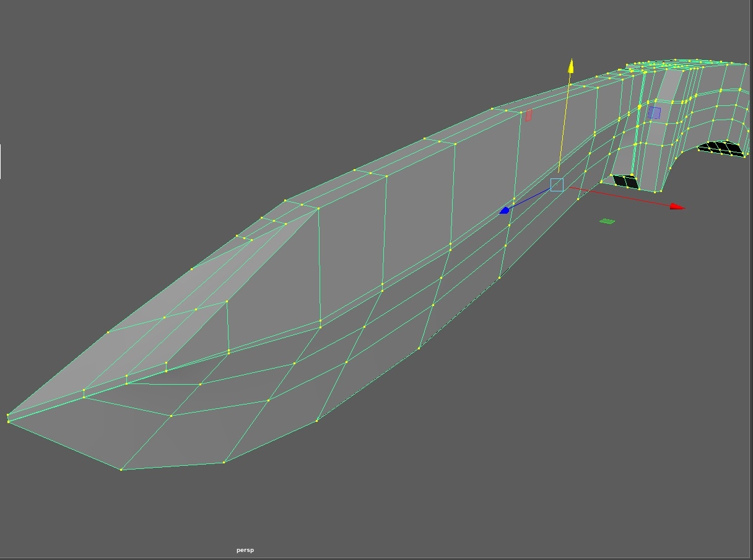
Task: Select the yellow Y-axis move arrow tip
Action: pyautogui.click(x=570, y=67)
